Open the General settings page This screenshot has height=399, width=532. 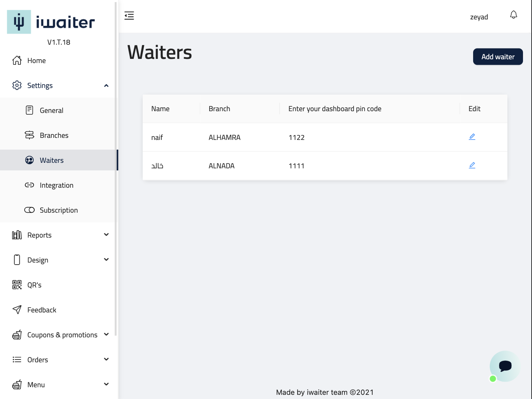tap(51, 110)
